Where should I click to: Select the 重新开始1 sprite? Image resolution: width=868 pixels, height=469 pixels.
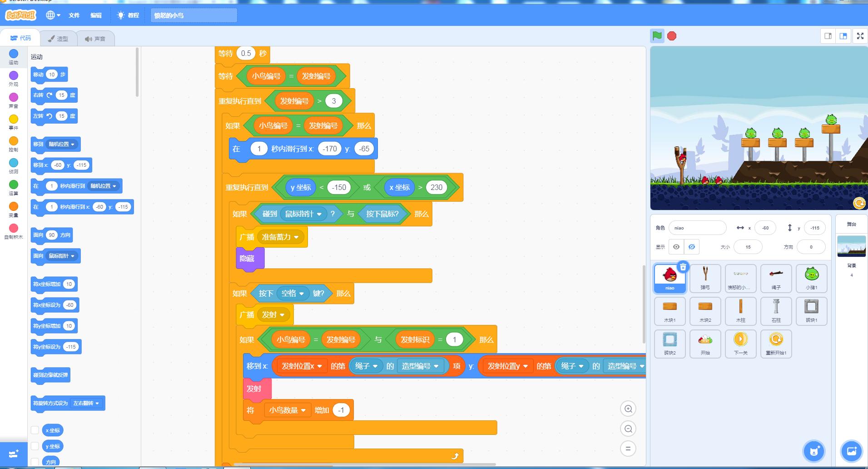(776, 344)
